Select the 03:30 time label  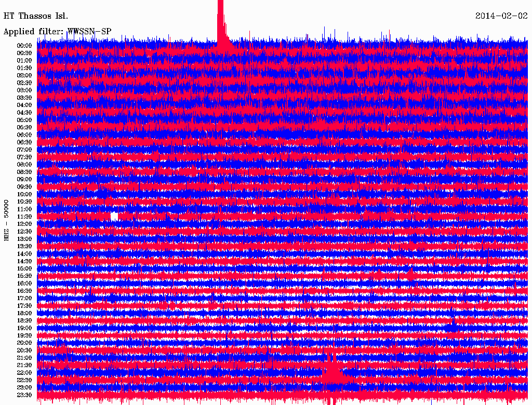(24, 98)
